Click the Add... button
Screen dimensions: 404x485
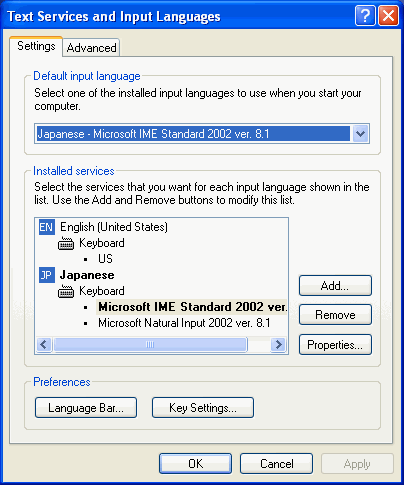point(335,286)
